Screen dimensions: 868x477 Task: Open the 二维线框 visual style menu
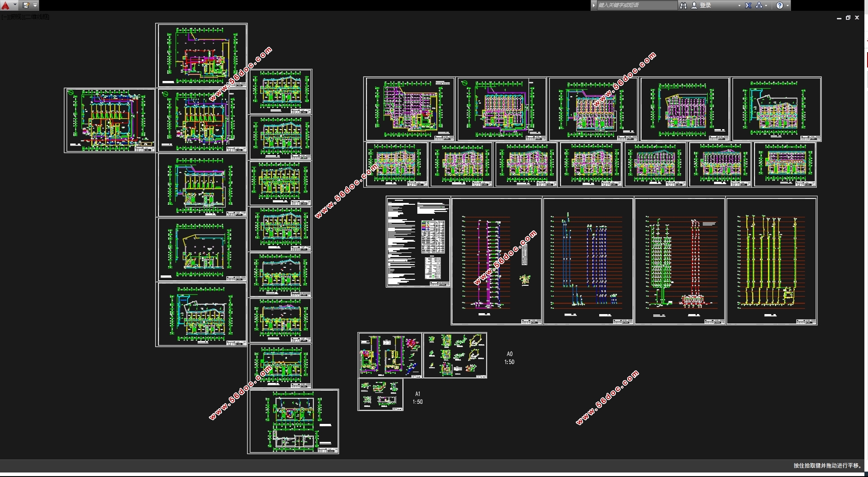coord(37,17)
